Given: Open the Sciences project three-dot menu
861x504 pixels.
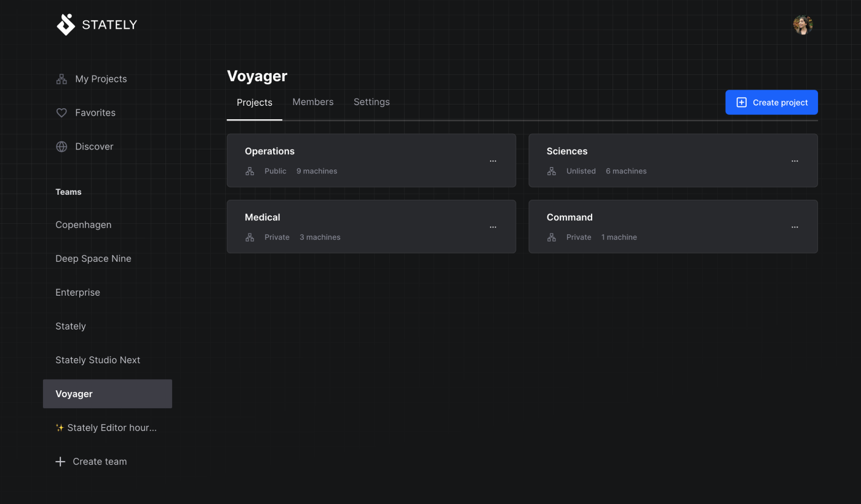Looking at the screenshot, I should click(795, 161).
